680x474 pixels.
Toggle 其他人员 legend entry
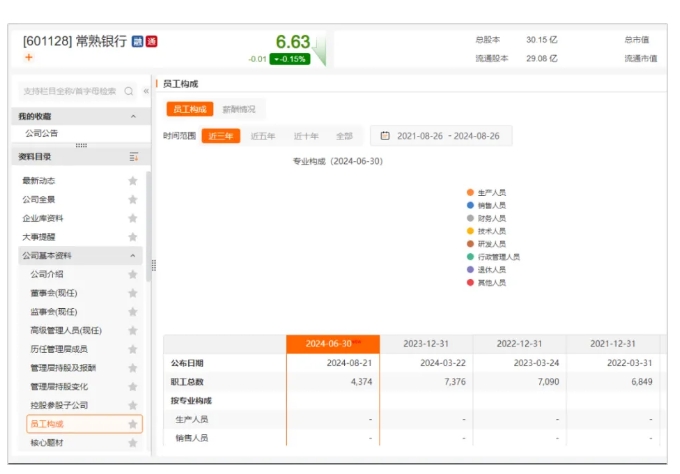coord(486,283)
